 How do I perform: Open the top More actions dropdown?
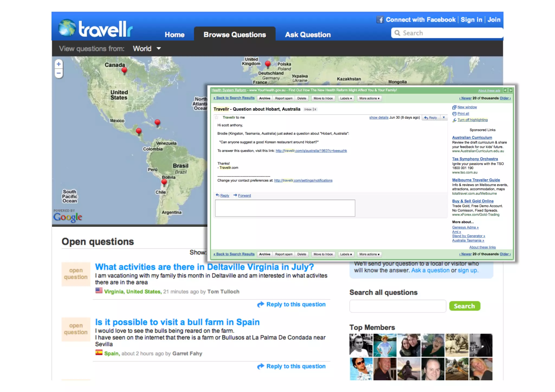point(369,98)
